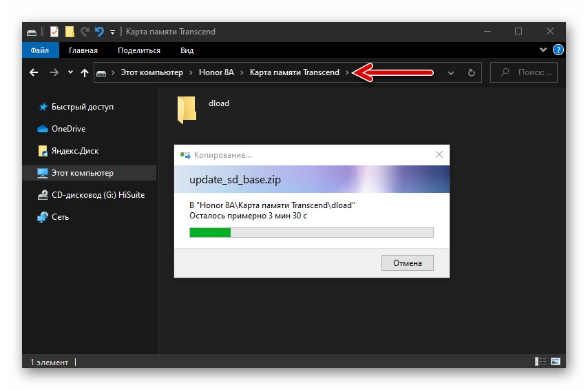This screenshot has height=390, width=588.
Task: Click the CD drive HiSuite icon
Action: pos(43,195)
